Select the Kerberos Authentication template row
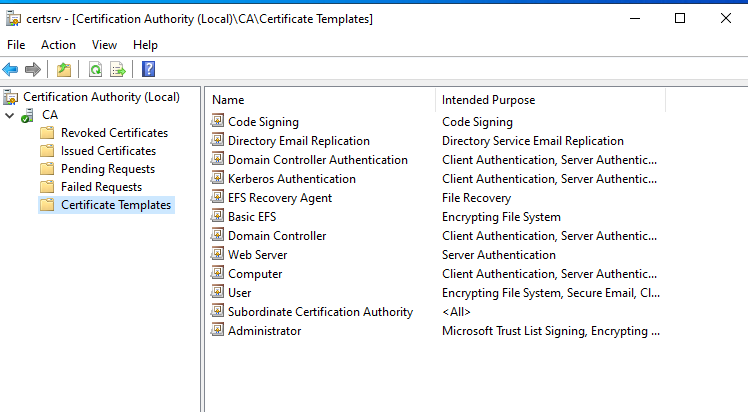 coord(291,179)
